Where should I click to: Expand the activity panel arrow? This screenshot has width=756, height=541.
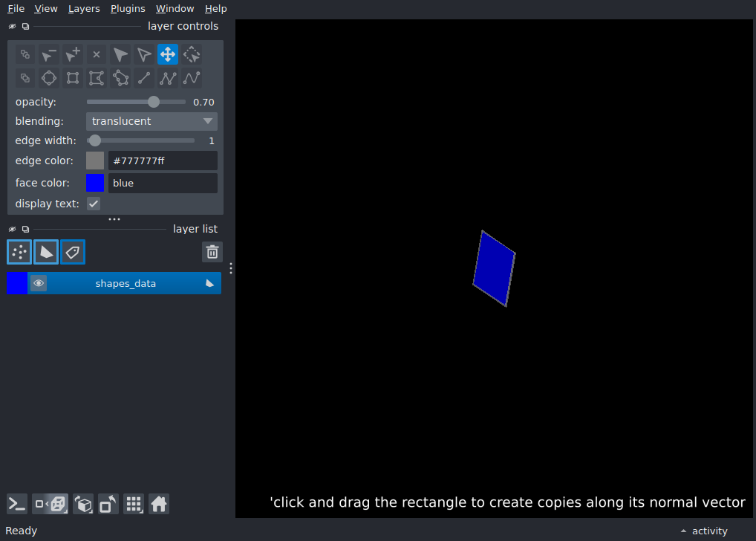click(x=683, y=531)
